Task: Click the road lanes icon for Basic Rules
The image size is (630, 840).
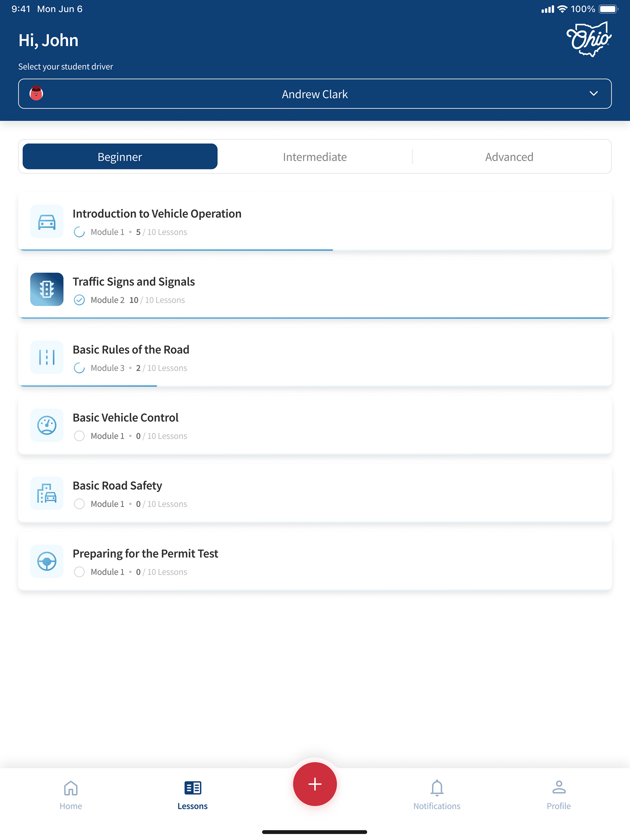Action: (x=47, y=357)
